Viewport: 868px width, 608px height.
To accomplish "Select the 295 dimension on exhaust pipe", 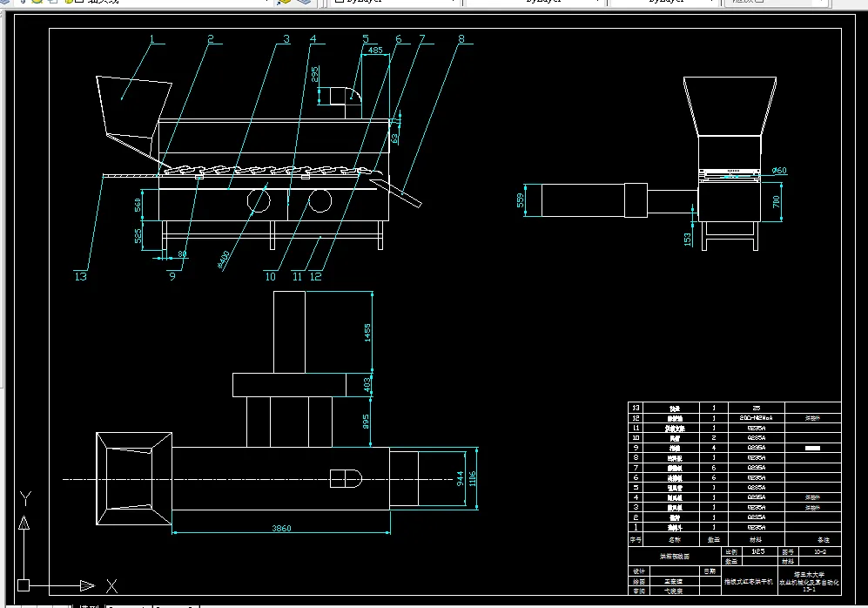I will [x=315, y=74].
